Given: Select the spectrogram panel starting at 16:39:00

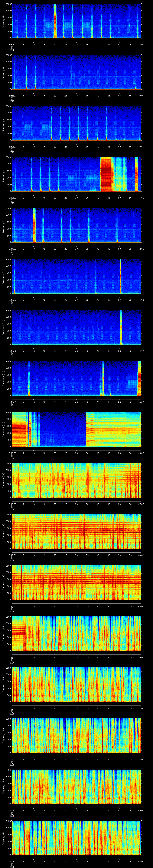Looking at the screenshot, I should (77, 123).
